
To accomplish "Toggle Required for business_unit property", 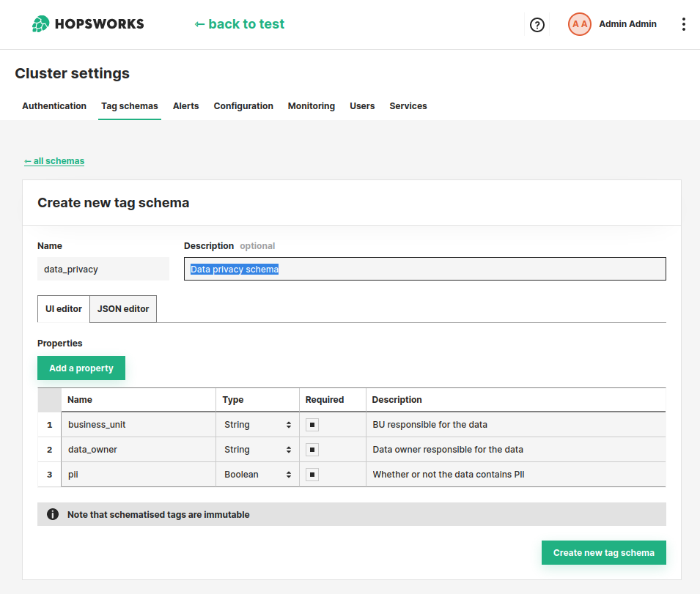I will 312,425.
